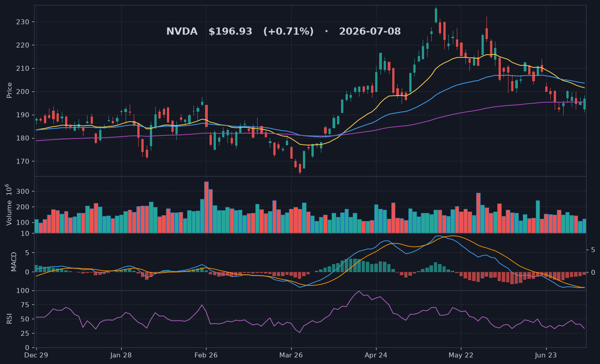Click the Jan 28 date label
Viewport: 600px width, 364px height.
pyautogui.click(x=121, y=355)
